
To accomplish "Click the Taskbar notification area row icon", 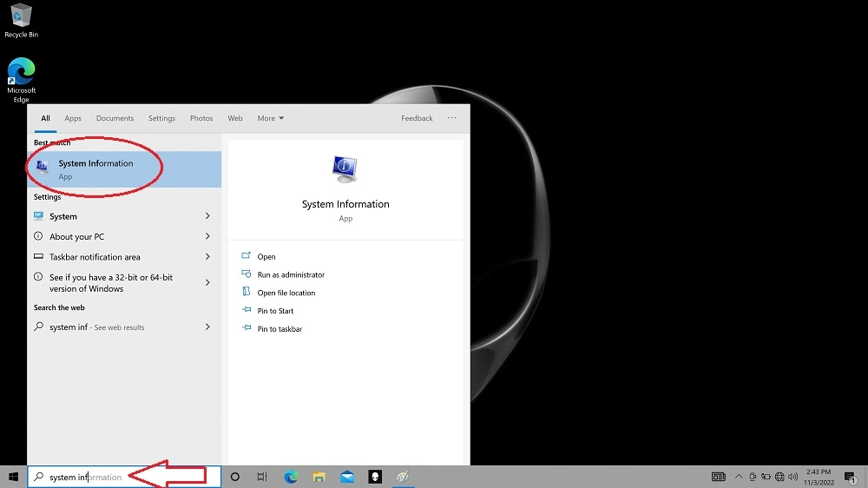I will (x=38, y=256).
